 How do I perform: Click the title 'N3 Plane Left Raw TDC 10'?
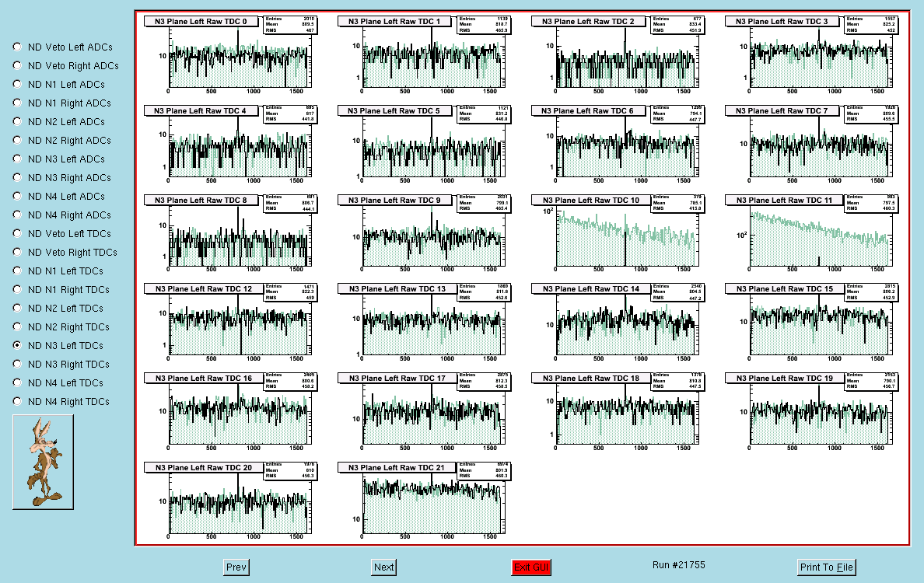click(591, 201)
